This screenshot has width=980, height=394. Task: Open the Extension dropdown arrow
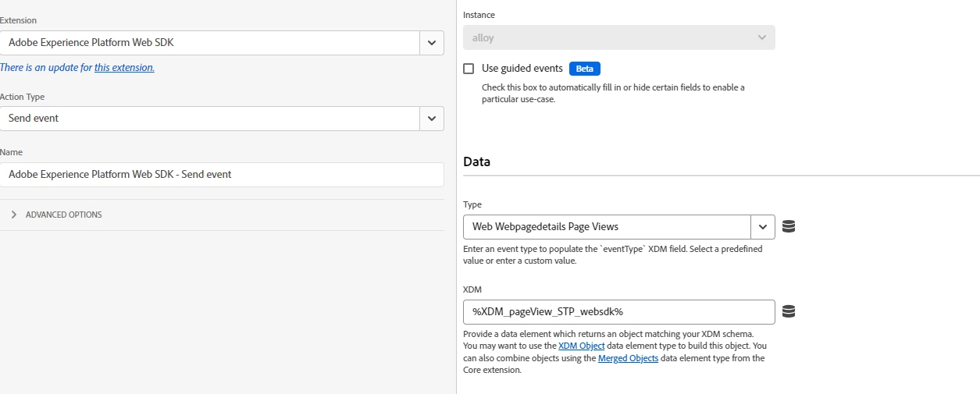pyautogui.click(x=431, y=43)
